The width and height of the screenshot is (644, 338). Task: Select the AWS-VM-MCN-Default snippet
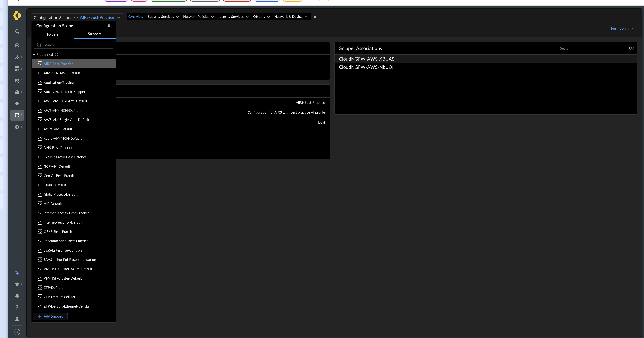[x=74, y=110]
